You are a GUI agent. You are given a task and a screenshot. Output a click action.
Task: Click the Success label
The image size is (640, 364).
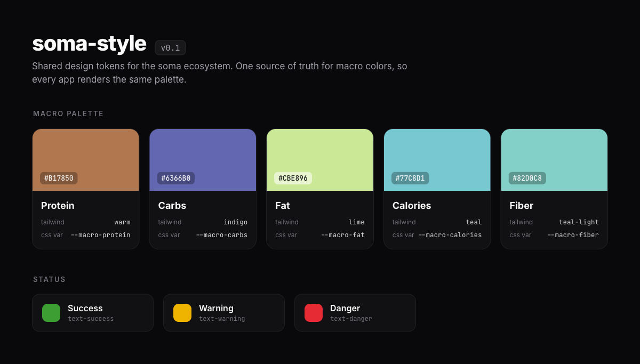pyautogui.click(x=85, y=308)
